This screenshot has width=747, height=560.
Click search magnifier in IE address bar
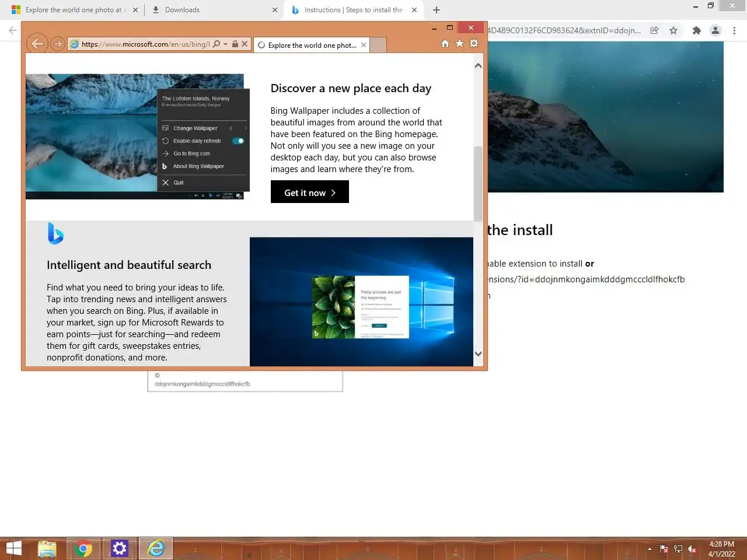tap(217, 44)
